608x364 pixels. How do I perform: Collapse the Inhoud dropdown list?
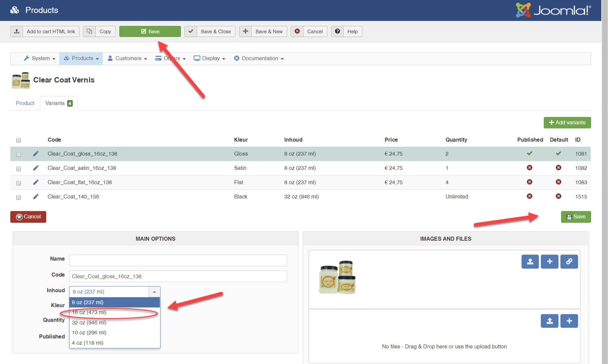point(154,292)
